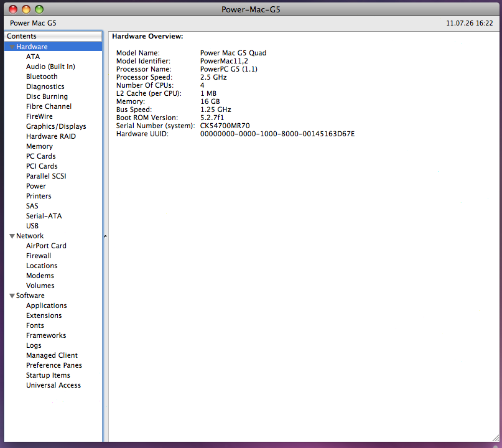Viewport: 502px width, 448px height.
Task: Select Managed Client item
Action: click(x=52, y=355)
